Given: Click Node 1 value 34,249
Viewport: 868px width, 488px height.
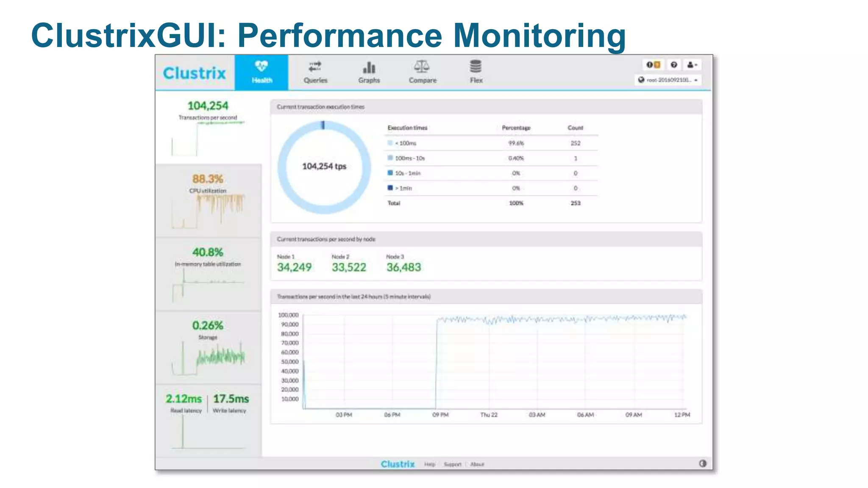Looking at the screenshot, I should click(x=294, y=267).
